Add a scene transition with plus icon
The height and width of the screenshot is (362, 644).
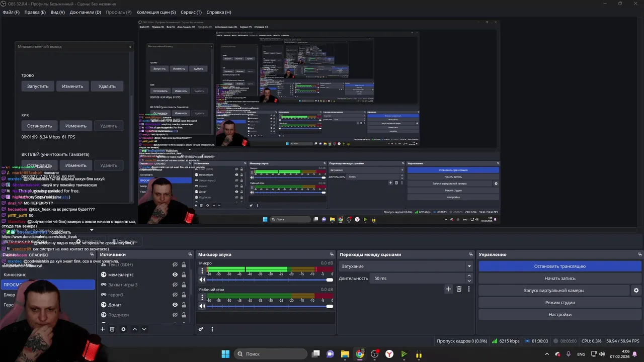click(x=449, y=289)
